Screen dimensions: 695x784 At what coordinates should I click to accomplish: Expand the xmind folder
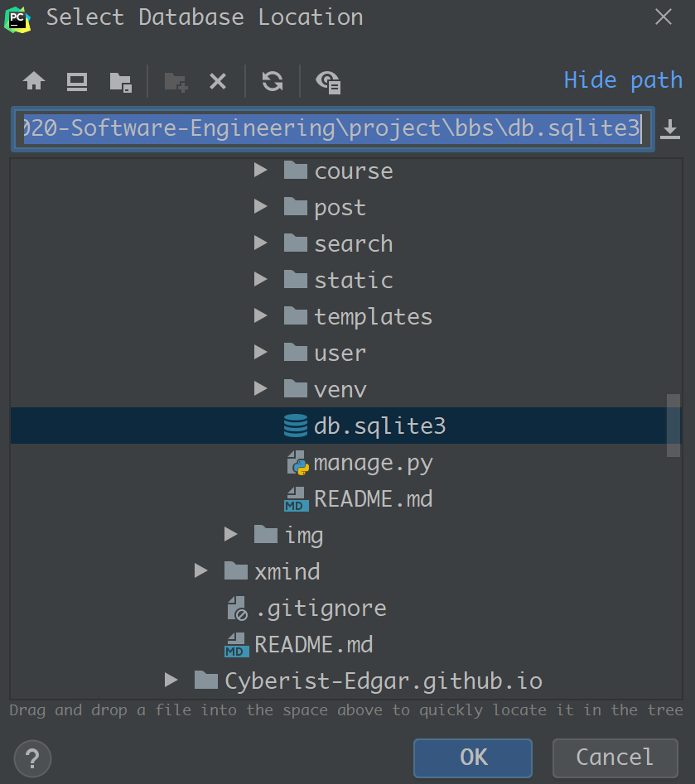click(200, 571)
